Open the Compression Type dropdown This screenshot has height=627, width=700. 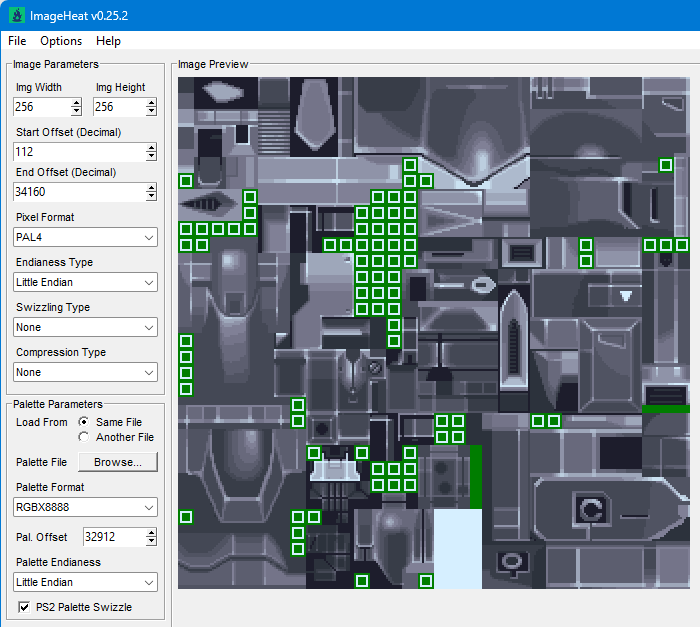point(85,372)
